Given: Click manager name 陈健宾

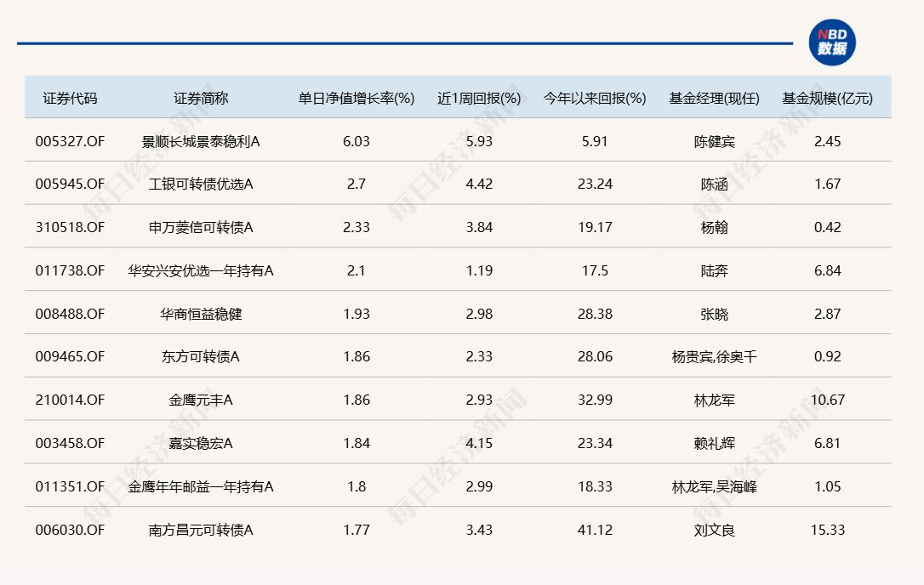Looking at the screenshot, I should tap(714, 141).
